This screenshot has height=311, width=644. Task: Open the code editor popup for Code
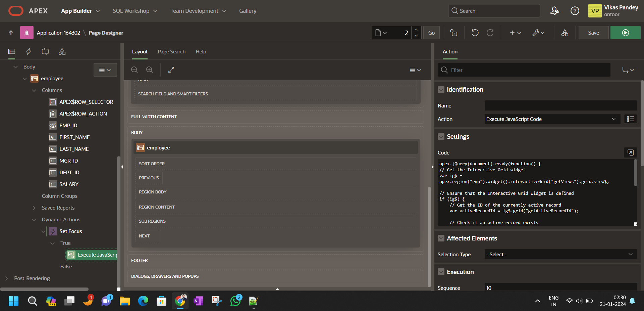(x=630, y=152)
